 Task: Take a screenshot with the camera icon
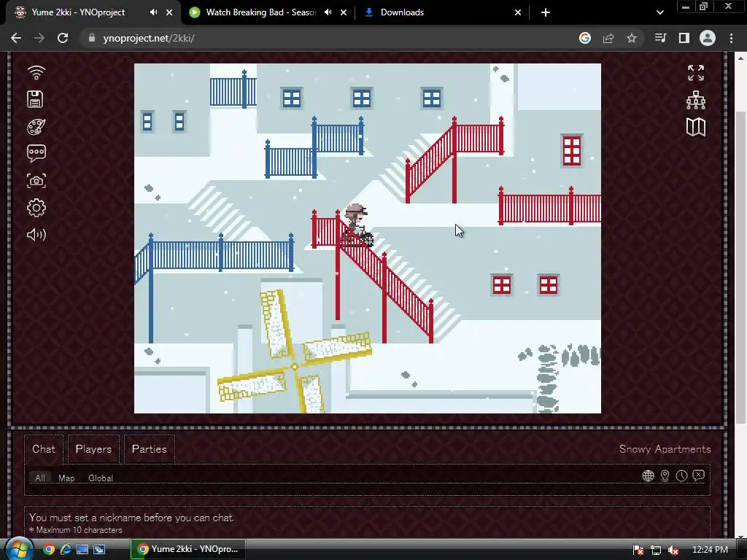[36, 181]
